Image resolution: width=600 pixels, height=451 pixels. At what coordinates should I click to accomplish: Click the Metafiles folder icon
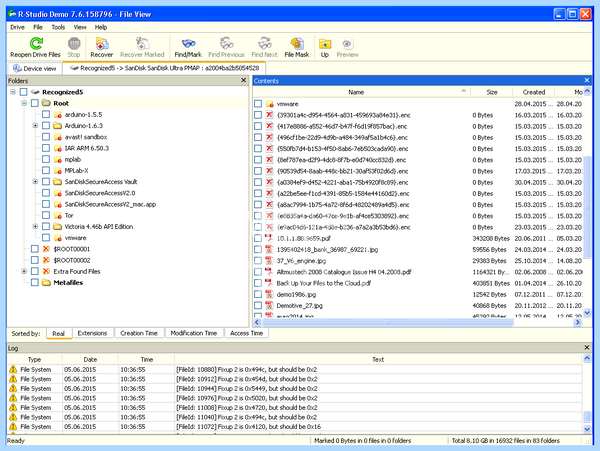(46, 283)
